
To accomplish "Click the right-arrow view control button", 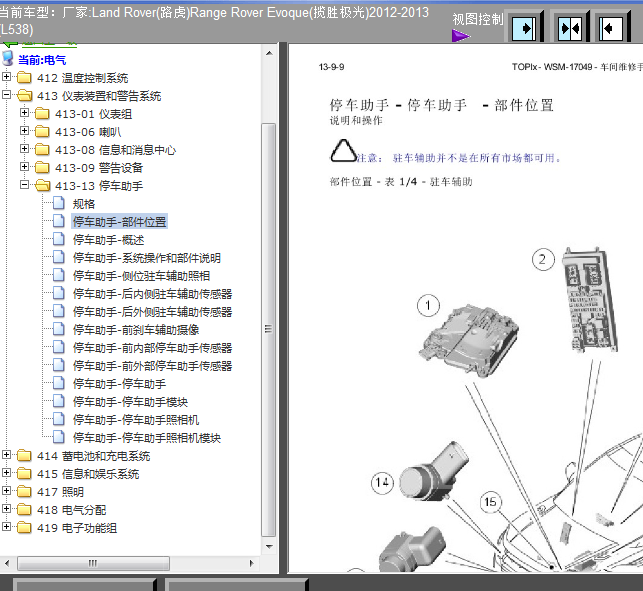I will point(525,28).
